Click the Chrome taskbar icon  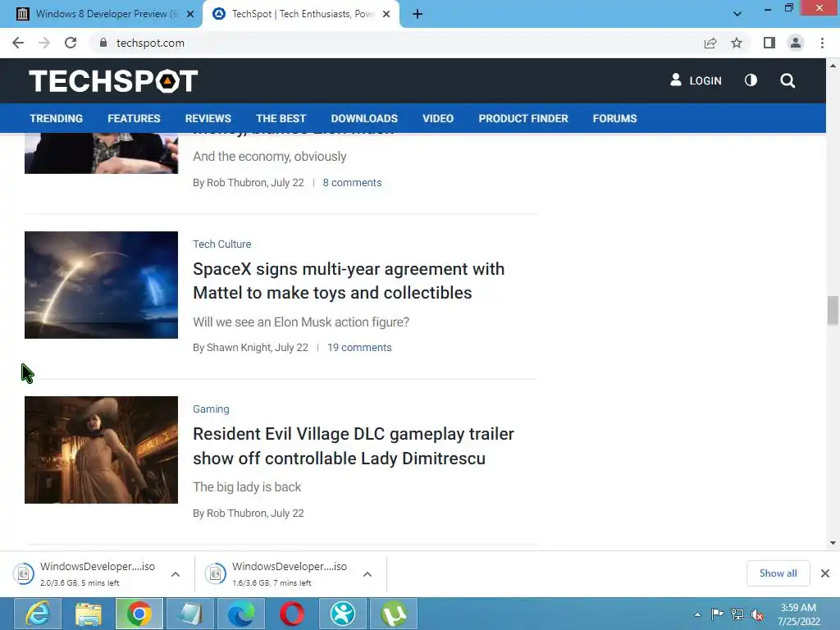[x=139, y=614]
